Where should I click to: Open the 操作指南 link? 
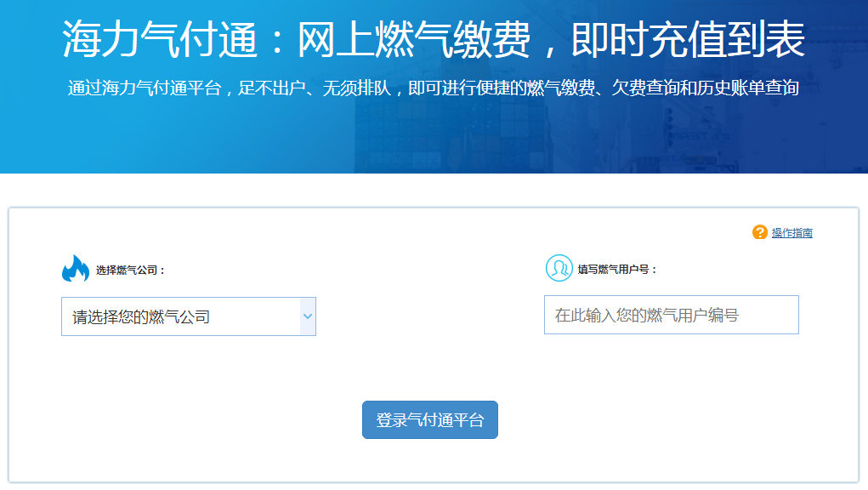(x=792, y=233)
